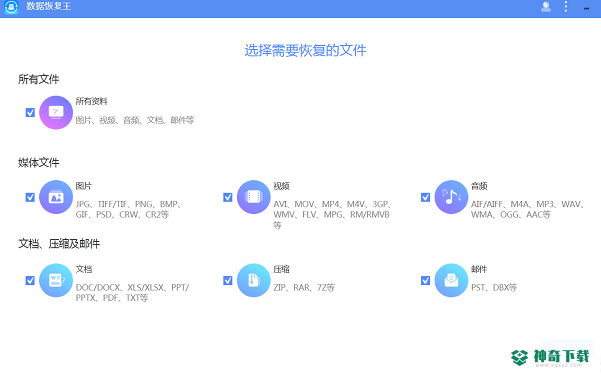Click the 所有资料 label
The width and height of the screenshot is (601, 379).
(x=91, y=101)
